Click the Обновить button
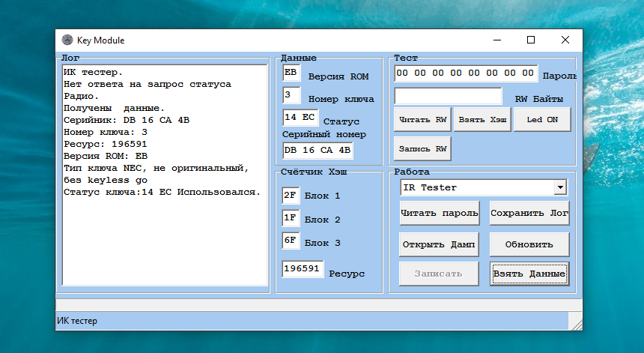This screenshot has width=644, height=353. coord(529,244)
